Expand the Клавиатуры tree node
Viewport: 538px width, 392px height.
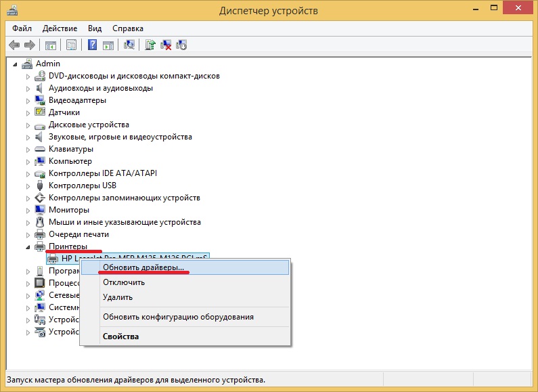[x=28, y=149]
